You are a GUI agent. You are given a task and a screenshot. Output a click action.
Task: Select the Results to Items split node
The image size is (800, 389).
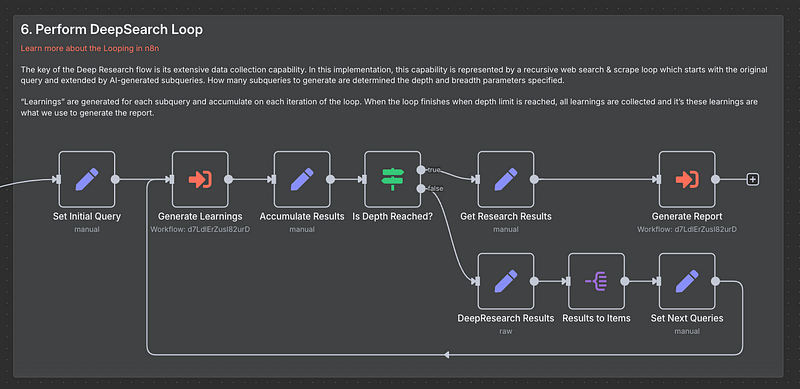(596, 281)
